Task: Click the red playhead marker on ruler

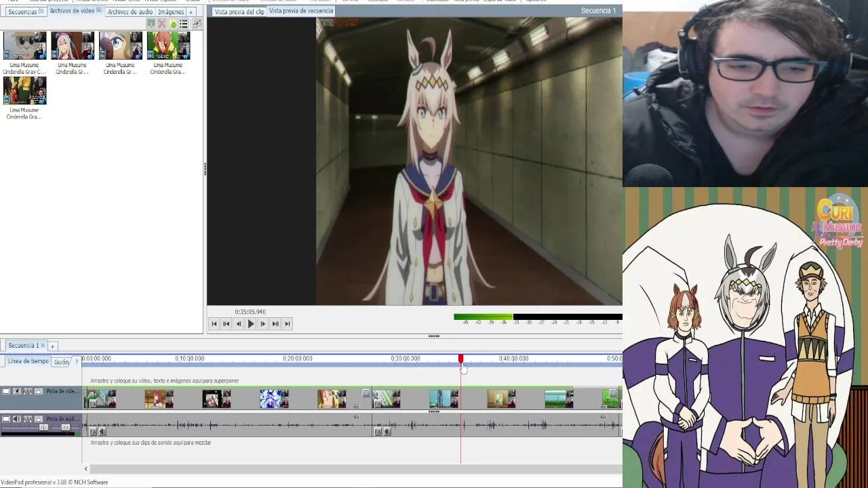Action: (460, 359)
